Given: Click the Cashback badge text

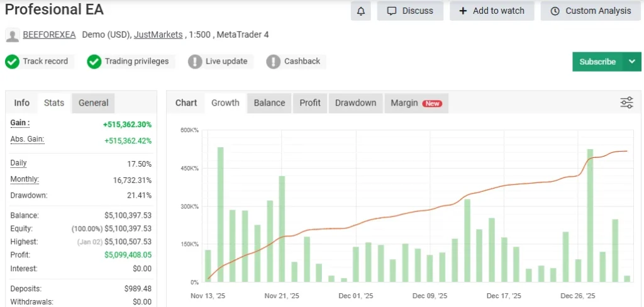Looking at the screenshot, I should [302, 61].
